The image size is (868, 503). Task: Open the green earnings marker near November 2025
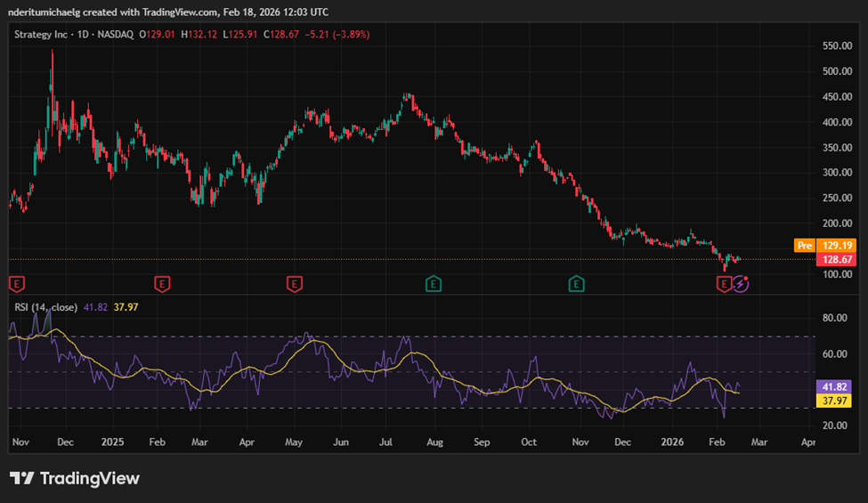(x=576, y=283)
